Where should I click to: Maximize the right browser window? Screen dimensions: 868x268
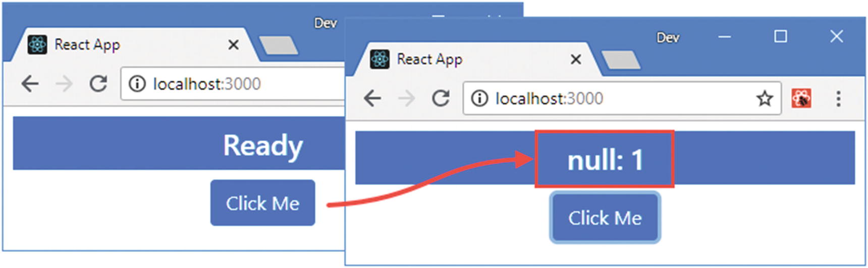(780, 36)
